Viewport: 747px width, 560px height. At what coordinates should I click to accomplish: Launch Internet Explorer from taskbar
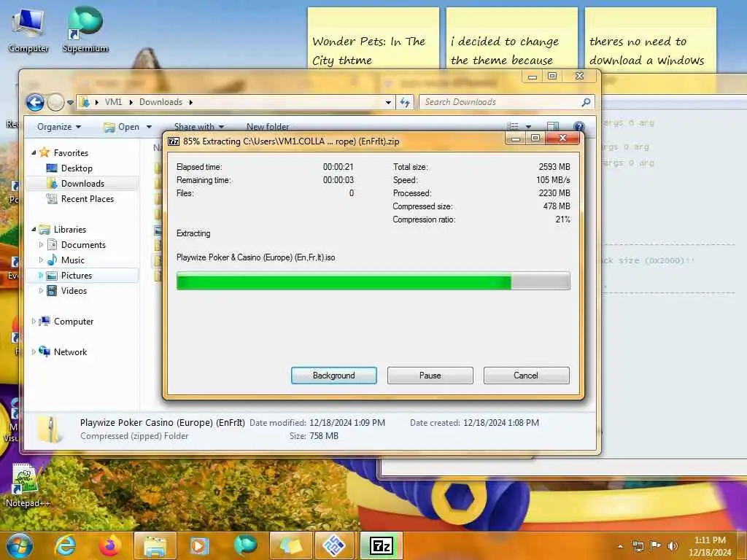[x=65, y=545]
